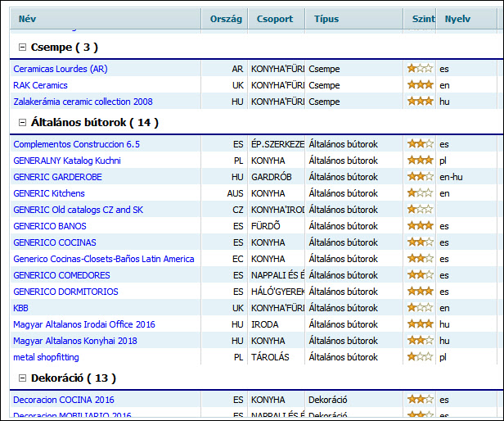Click star rating of Magyar Altalanos Konyhai row
504x421 pixels.
pos(420,341)
